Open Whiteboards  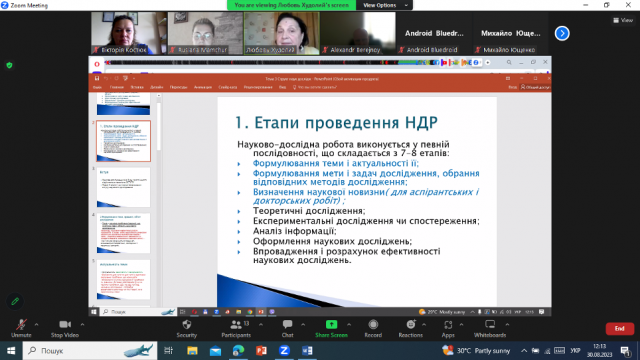coord(490,328)
